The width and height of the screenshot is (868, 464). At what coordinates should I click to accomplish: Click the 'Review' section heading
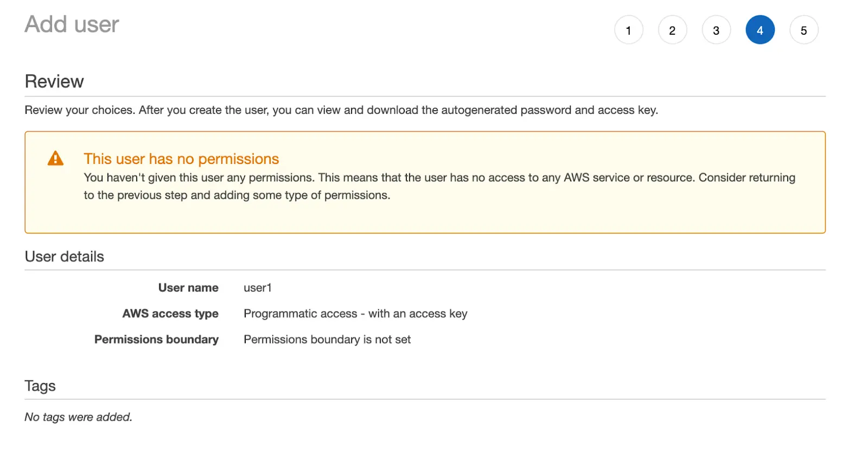point(54,81)
